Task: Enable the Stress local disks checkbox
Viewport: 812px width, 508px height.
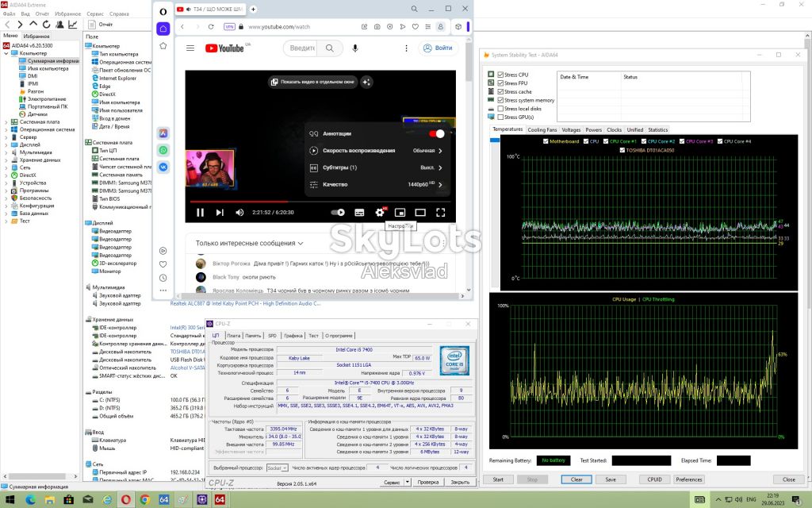Action: click(500, 109)
